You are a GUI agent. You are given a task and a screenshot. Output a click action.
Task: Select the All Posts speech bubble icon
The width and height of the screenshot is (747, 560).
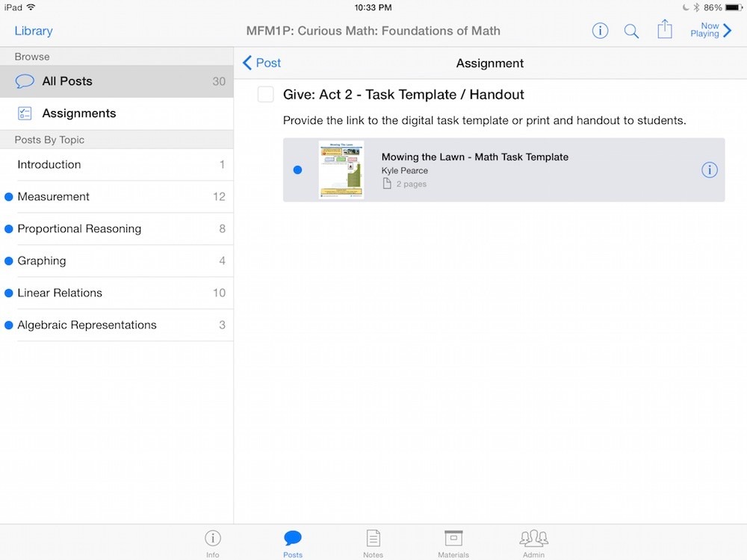click(25, 81)
